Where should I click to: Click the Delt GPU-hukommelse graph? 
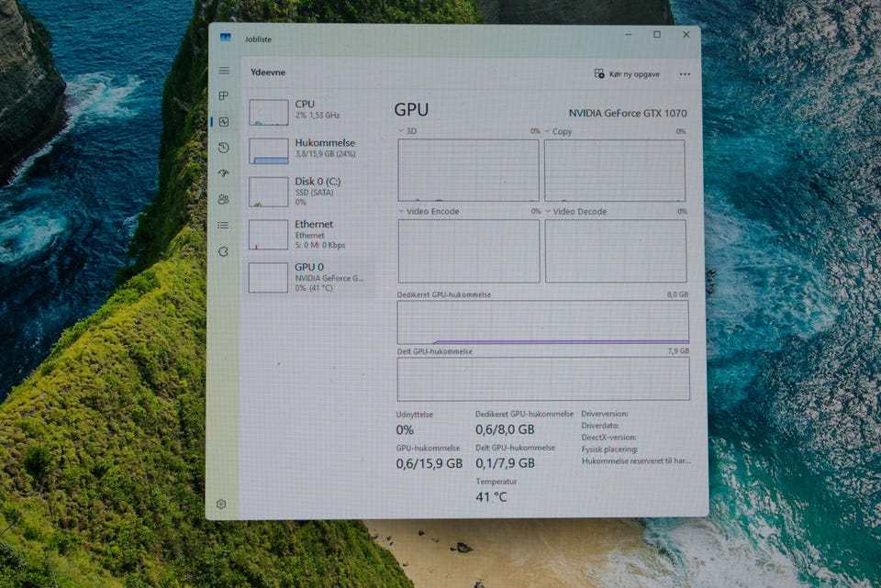(543, 379)
